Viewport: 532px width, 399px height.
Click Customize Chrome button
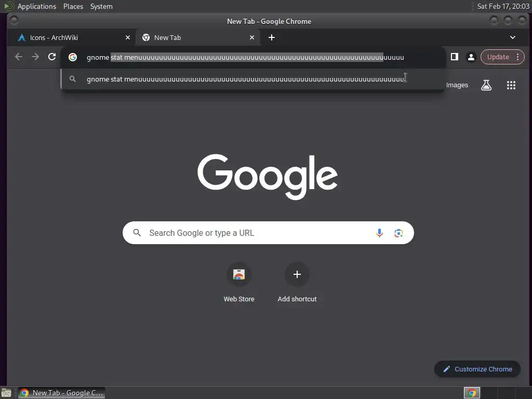coord(477,369)
